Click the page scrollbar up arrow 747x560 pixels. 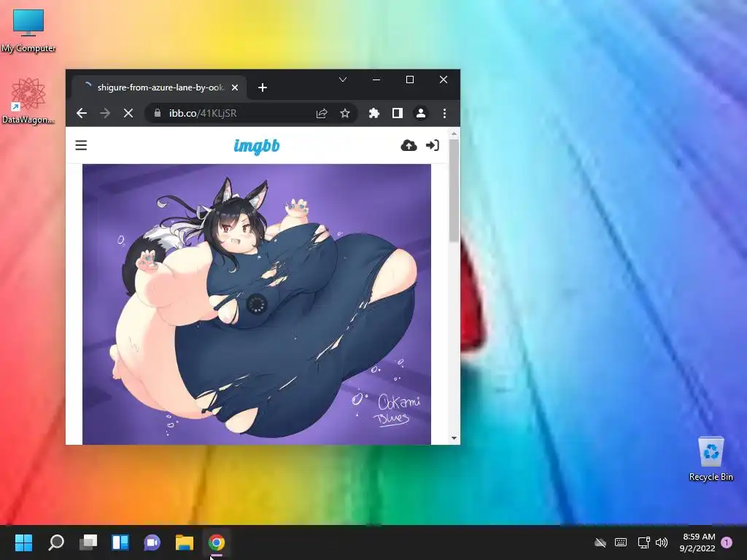(x=454, y=133)
